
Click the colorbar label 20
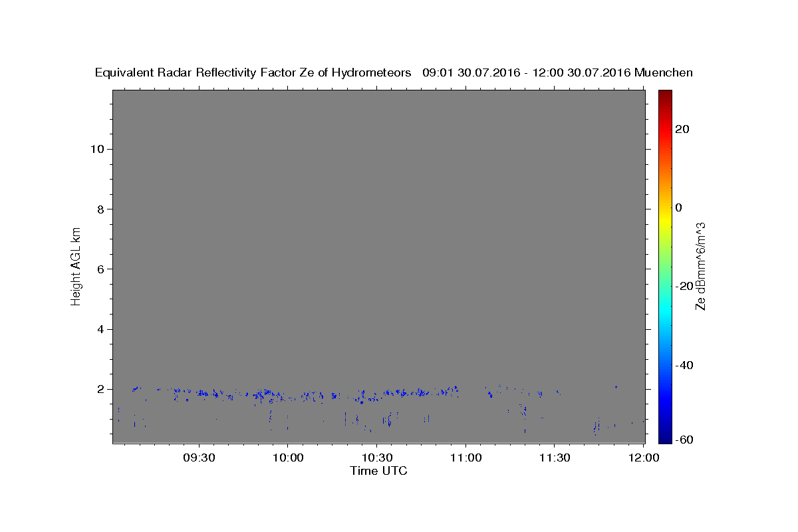pyautogui.click(x=681, y=129)
